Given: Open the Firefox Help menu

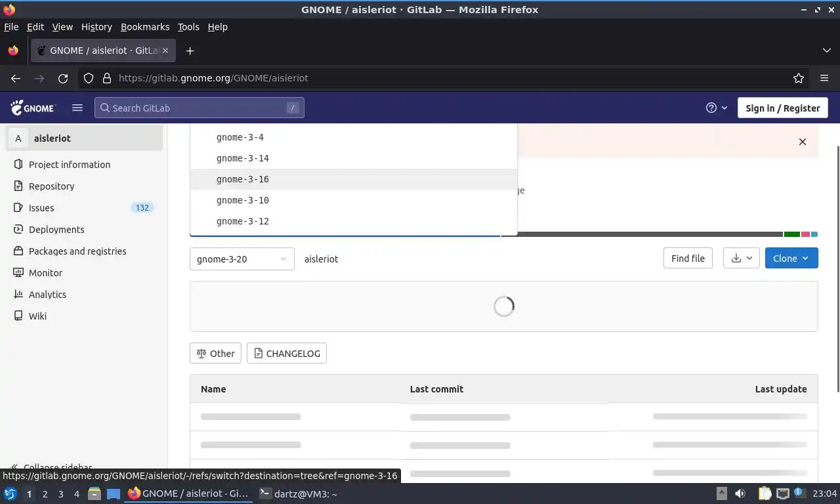Looking at the screenshot, I should [x=218, y=27].
